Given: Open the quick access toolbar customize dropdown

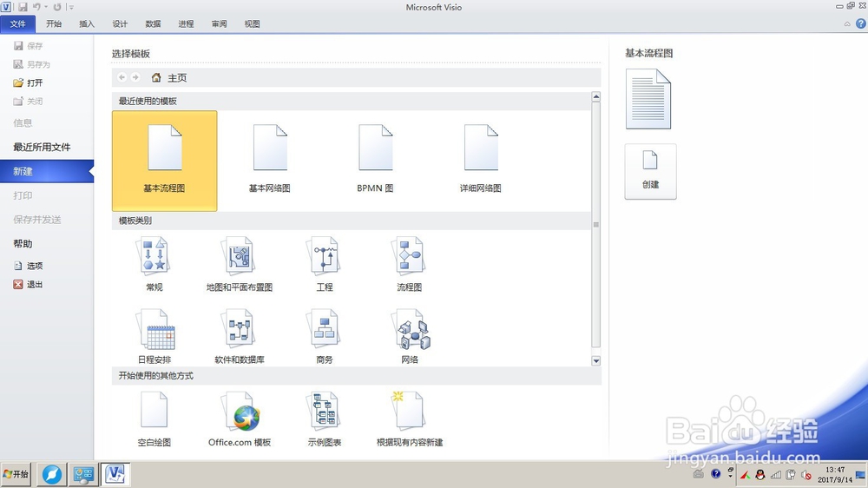Looking at the screenshot, I should coord(71,7).
